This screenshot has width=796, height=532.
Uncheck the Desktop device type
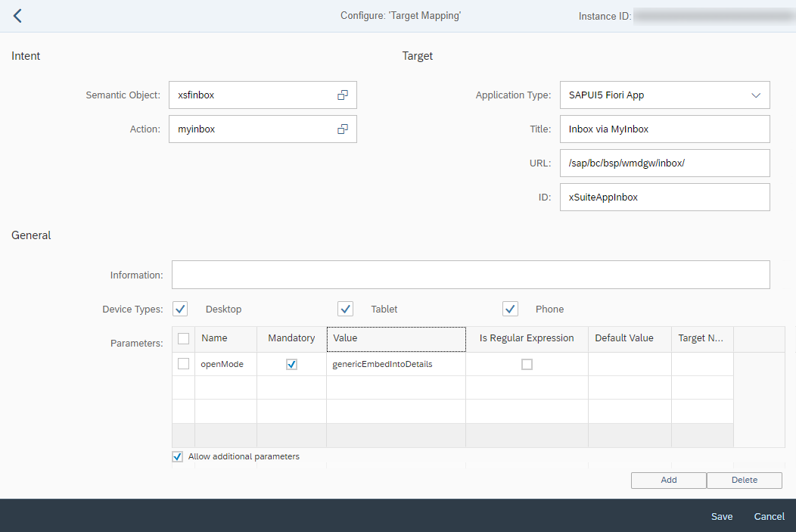click(x=180, y=309)
